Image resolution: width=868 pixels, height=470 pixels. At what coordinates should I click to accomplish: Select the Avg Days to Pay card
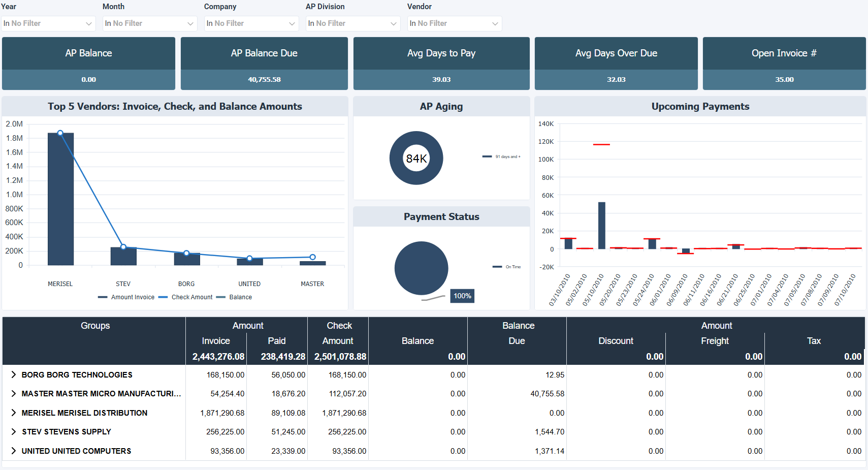[x=441, y=64]
